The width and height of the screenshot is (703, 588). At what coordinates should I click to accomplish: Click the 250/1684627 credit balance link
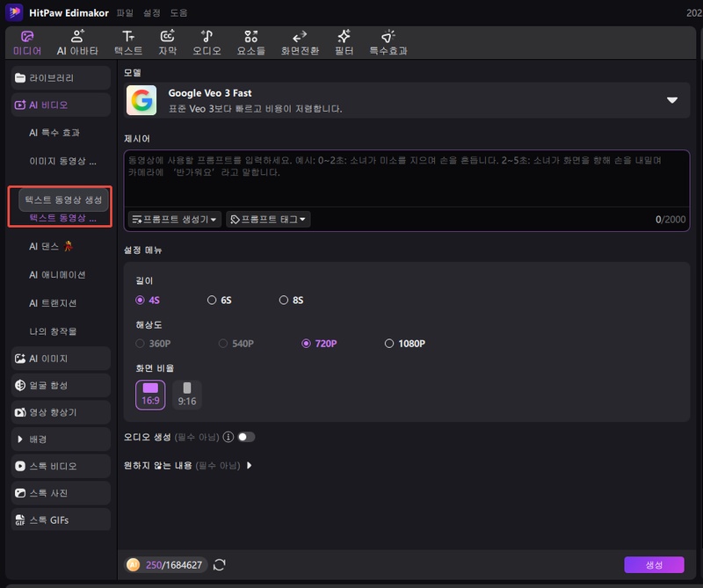point(169,565)
